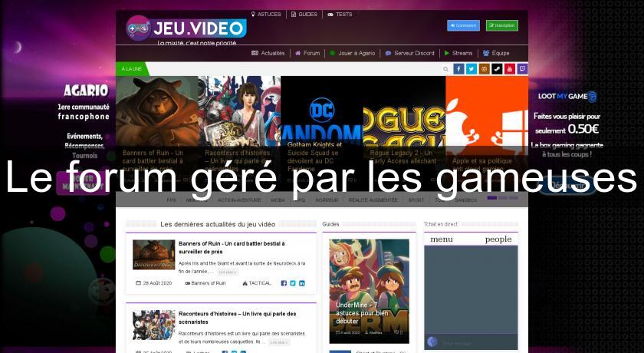Share Banners of Ruin article on Twitter
Viewport: 644px width, 353px height.
pyautogui.click(x=293, y=283)
